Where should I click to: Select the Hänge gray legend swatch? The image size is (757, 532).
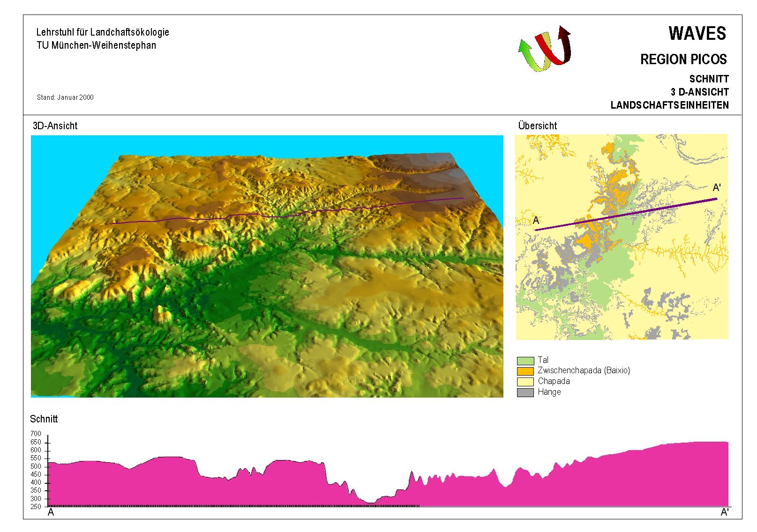coord(525,392)
